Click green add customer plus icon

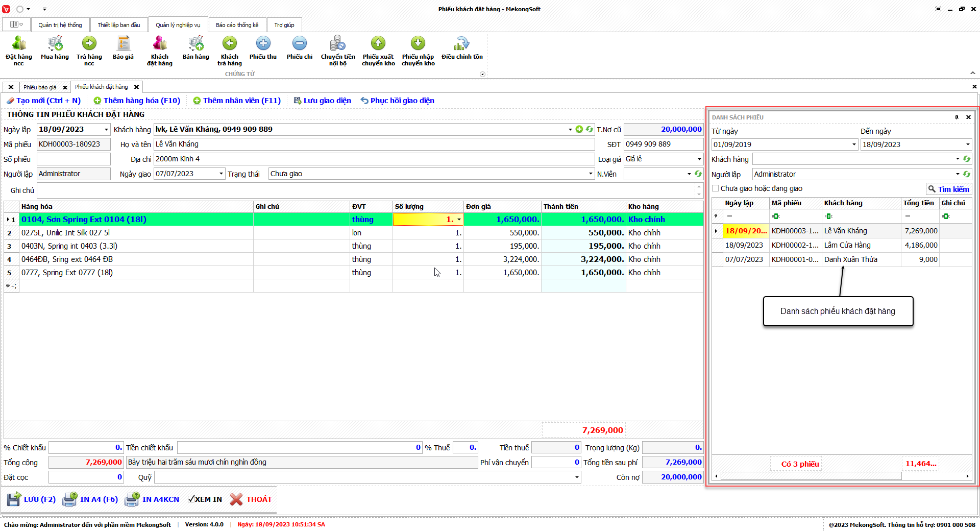[579, 130]
